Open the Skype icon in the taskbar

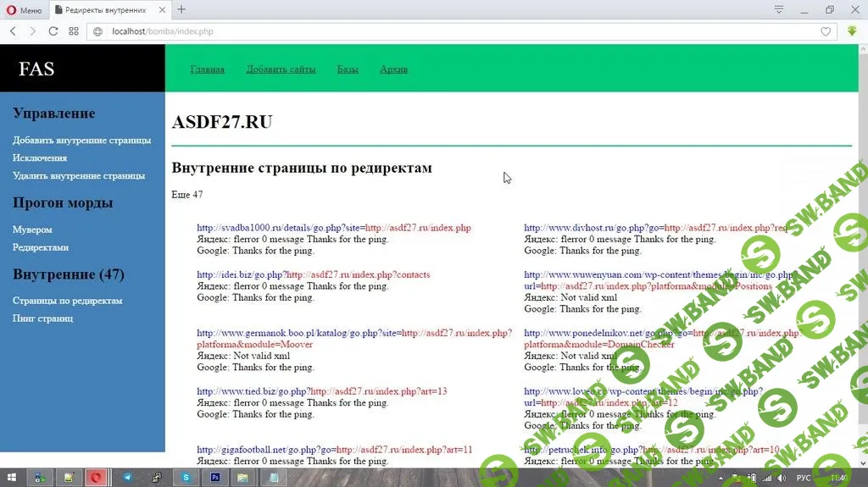186,477
